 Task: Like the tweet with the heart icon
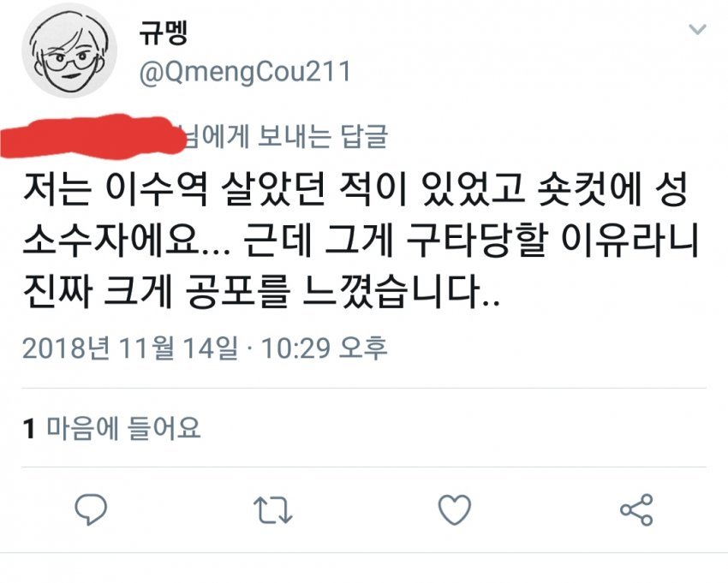tap(455, 509)
